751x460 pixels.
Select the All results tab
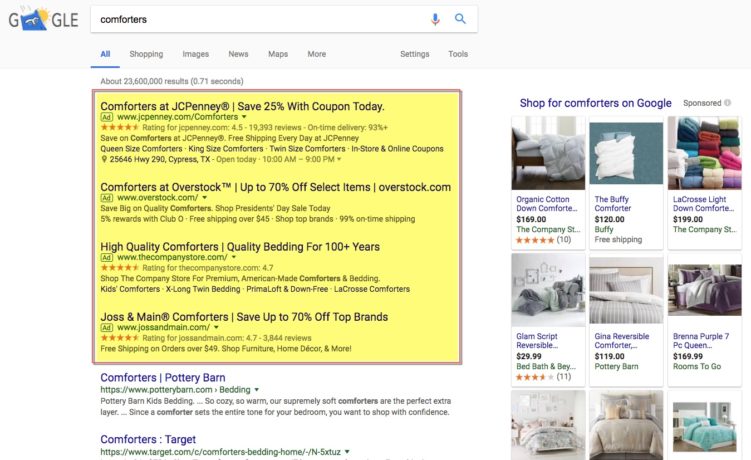click(105, 54)
